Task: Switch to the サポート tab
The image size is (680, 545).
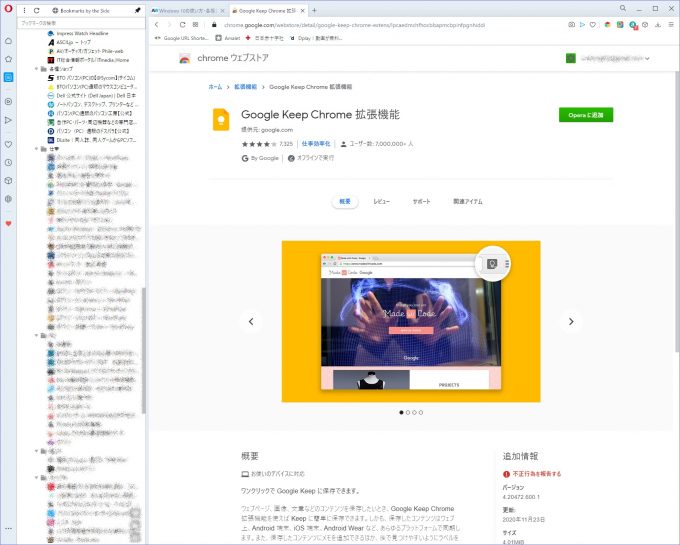Action: point(421,202)
